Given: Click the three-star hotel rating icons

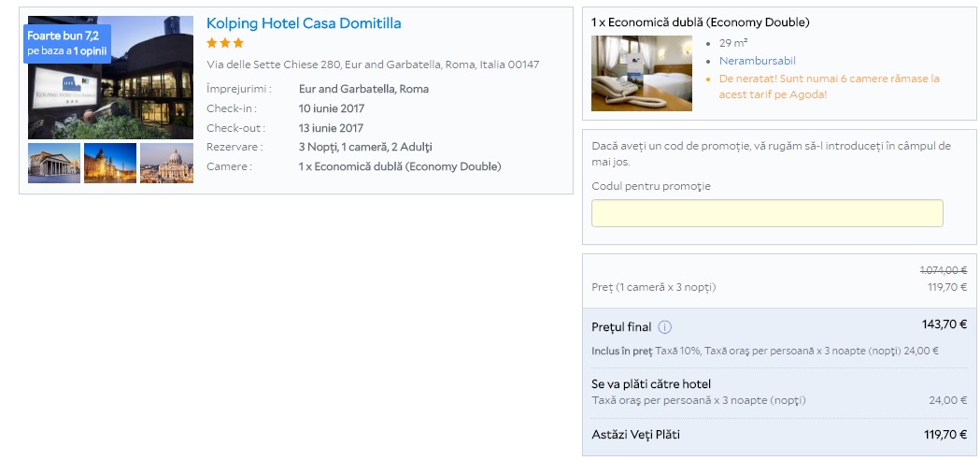Looking at the screenshot, I should click(224, 43).
